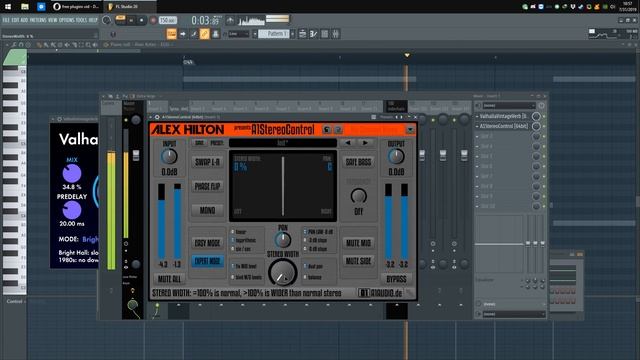
Task: Click the BYPASS button
Action: click(x=396, y=279)
